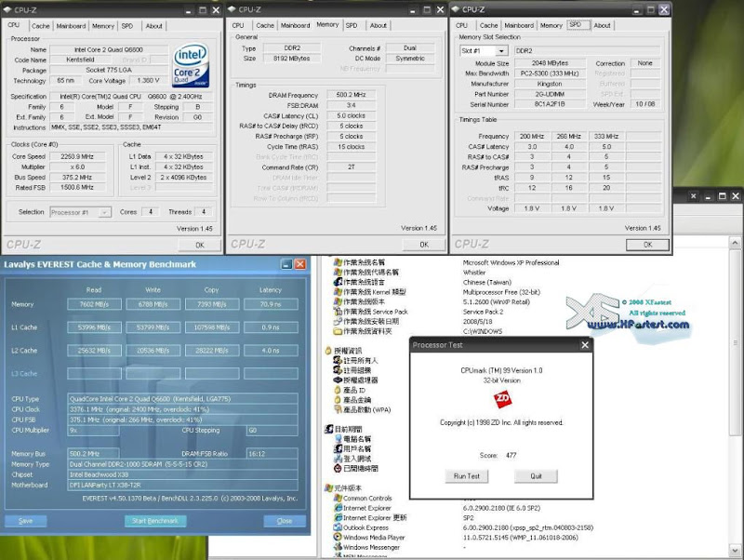Click the red ZD logo in Processor Test
This screenshot has height=560, width=744.
[x=500, y=398]
